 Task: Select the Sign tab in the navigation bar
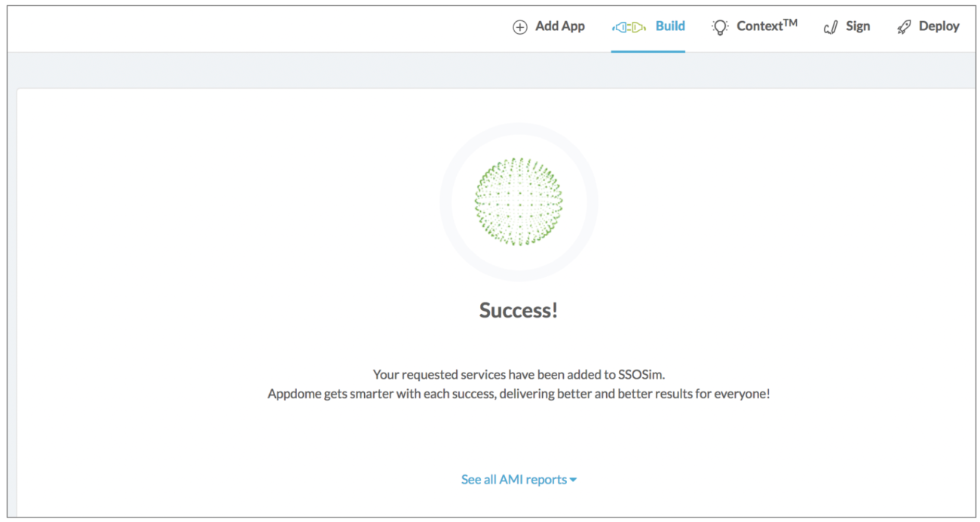[x=858, y=26]
